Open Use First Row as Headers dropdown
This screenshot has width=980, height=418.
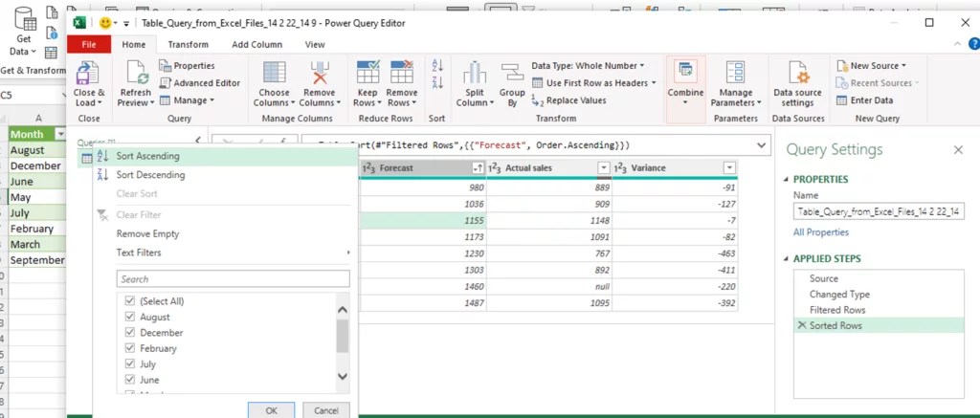[x=593, y=82]
